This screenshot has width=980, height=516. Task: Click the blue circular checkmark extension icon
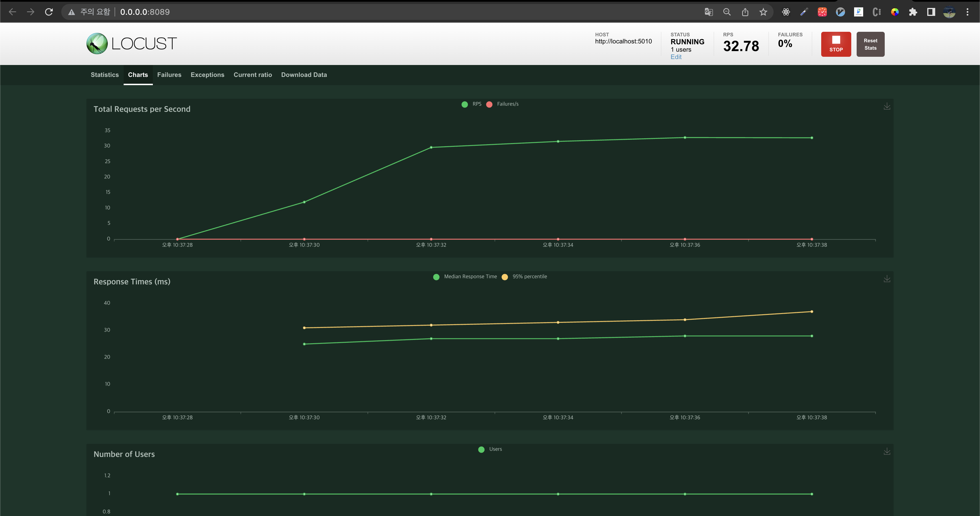[840, 12]
